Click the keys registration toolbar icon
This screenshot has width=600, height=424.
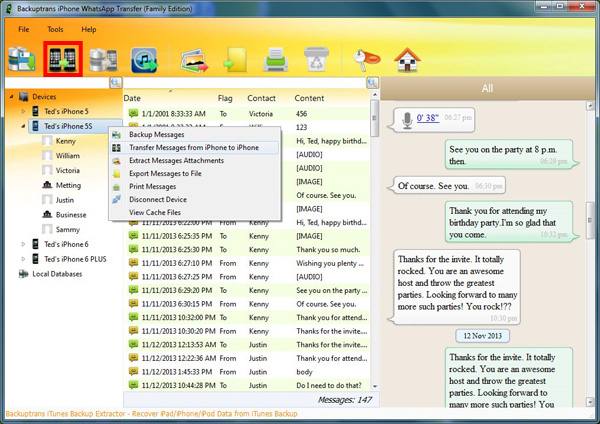tap(366, 60)
